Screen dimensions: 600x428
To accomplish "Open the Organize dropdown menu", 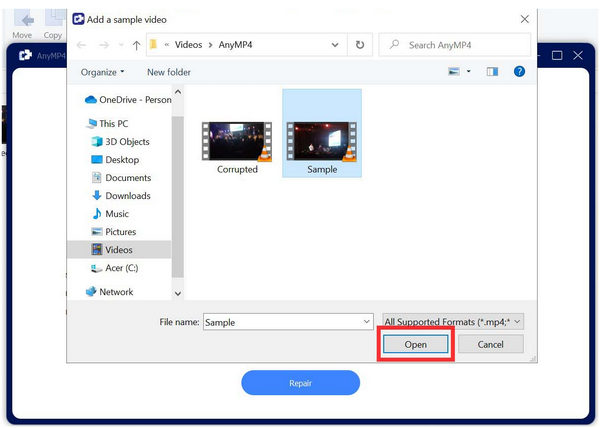I will tap(103, 72).
